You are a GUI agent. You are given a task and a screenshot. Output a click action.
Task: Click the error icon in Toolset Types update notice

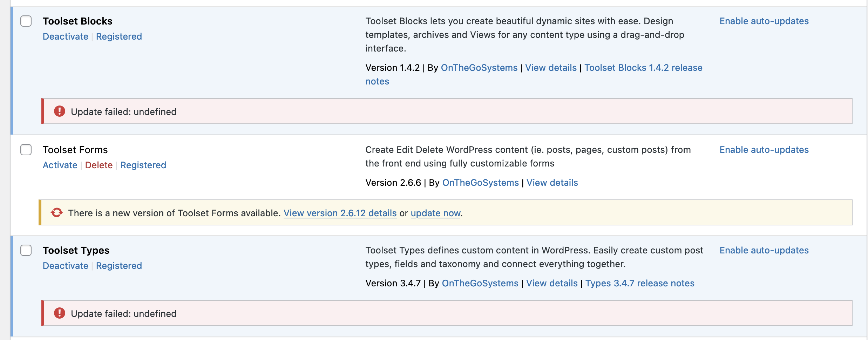coord(60,313)
